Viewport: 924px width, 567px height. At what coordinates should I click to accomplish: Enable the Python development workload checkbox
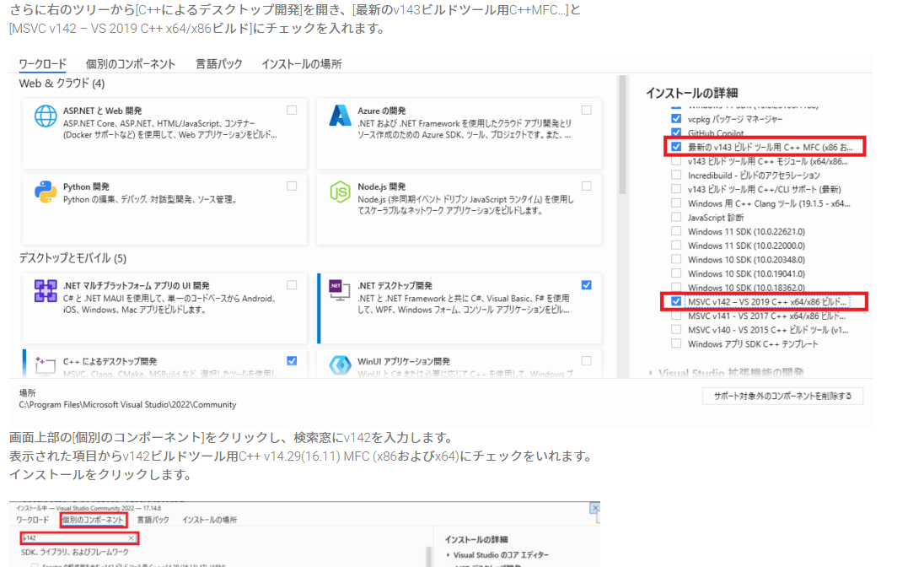pyautogui.click(x=292, y=186)
